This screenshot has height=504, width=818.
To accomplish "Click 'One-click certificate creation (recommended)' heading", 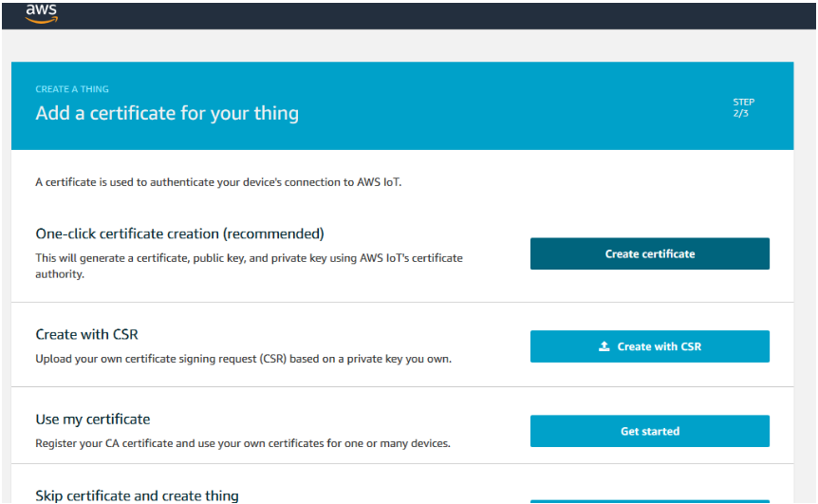I will click(179, 233).
